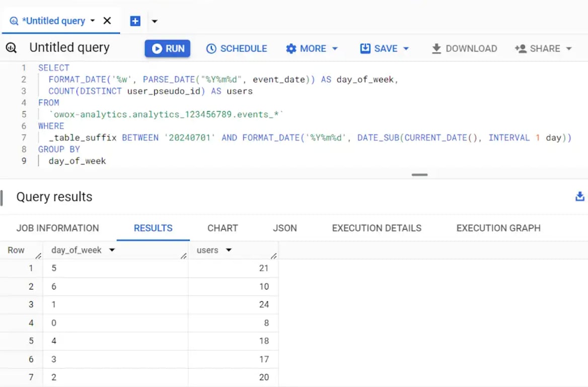Schedule the query

pos(237,48)
